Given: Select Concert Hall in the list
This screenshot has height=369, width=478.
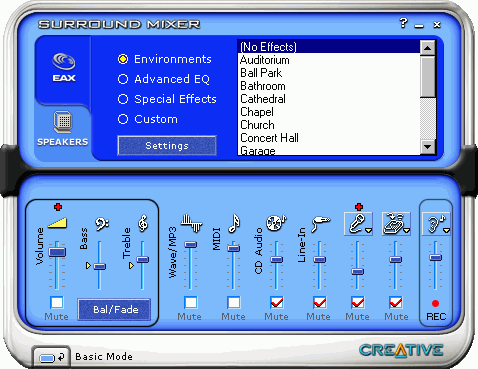Looking at the screenshot, I should click(x=269, y=138).
